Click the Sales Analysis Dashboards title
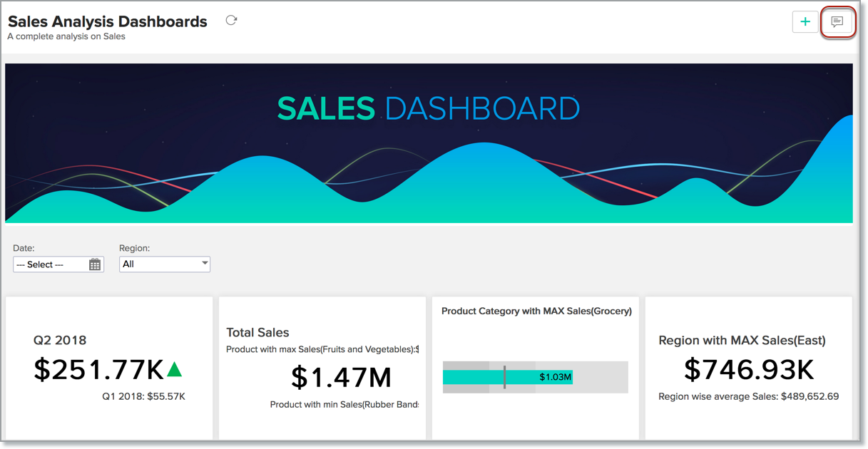868x449 pixels. [108, 21]
